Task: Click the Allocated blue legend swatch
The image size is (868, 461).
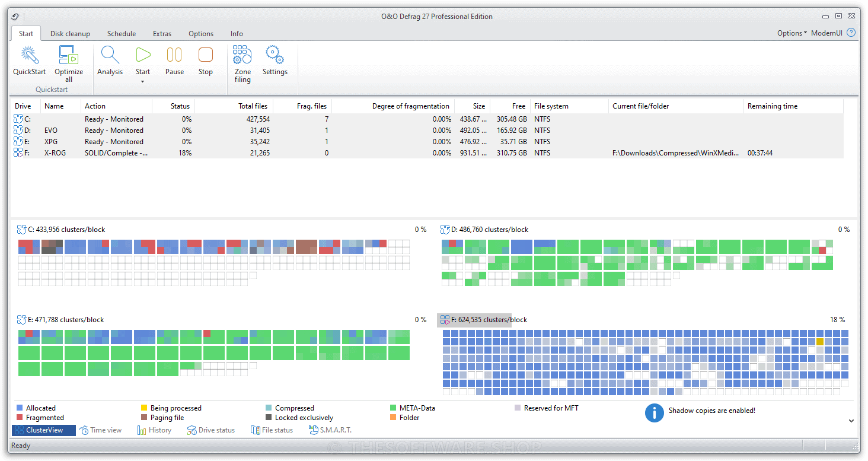Action: pyautogui.click(x=20, y=408)
